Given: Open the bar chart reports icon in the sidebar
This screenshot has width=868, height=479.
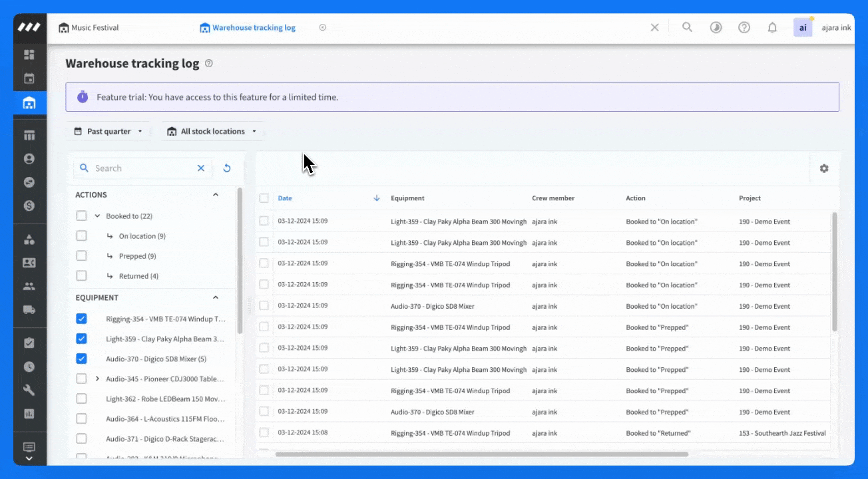Looking at the screenshot, I should click(29, 414).
